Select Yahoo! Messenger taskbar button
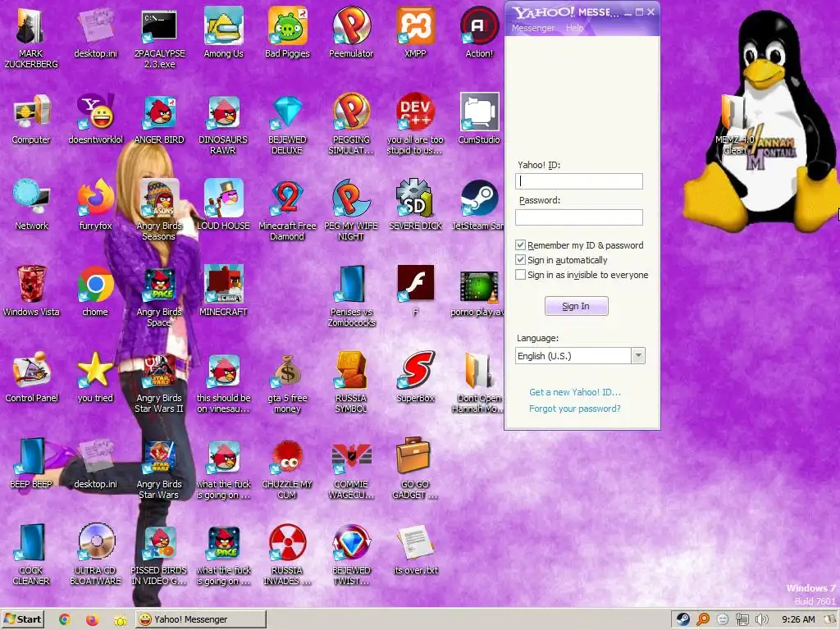Image resolution: width=840 pixels, height=630 pixels. [200, 619]
